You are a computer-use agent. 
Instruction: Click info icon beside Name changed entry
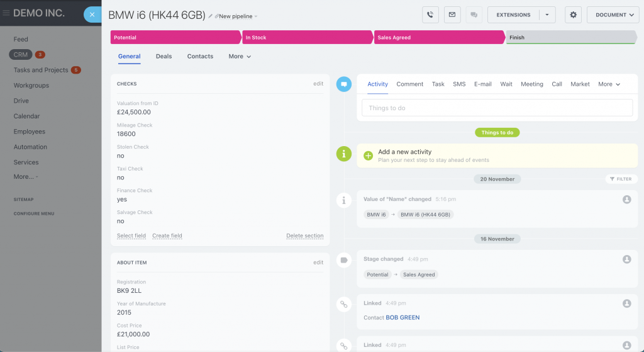pos(344,201)
